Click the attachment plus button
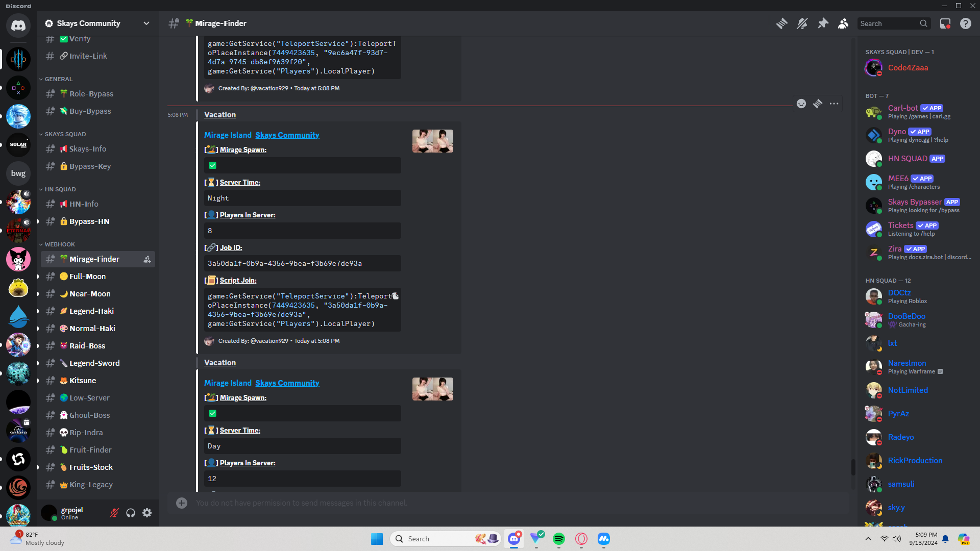The image size is (980, 551). pyautogui.click(x=182, y=503)
